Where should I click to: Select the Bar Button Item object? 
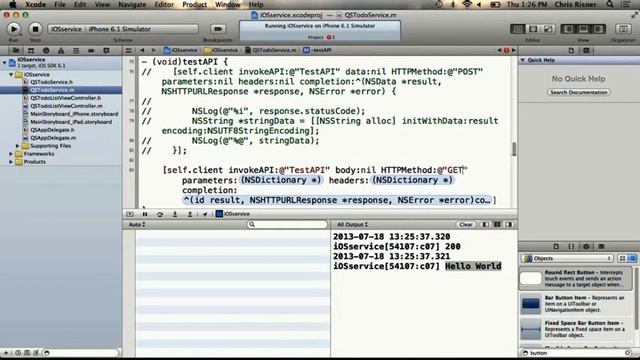coord(576,304)
